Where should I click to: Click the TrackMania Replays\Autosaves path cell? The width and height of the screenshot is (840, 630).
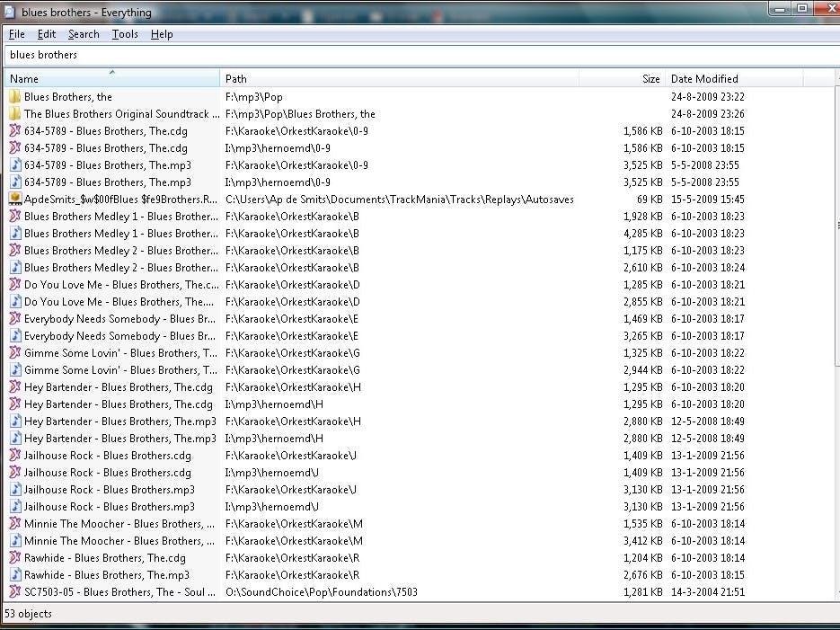(400, 200)
